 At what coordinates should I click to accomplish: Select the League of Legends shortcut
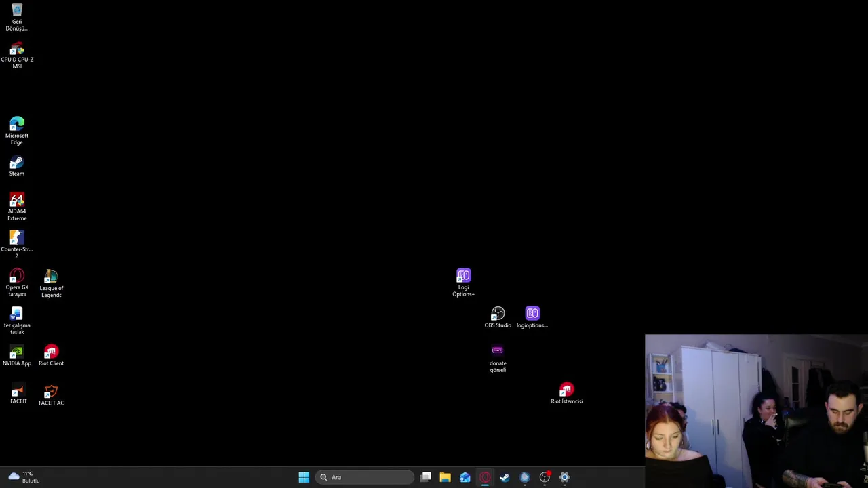tap(52, 283)
